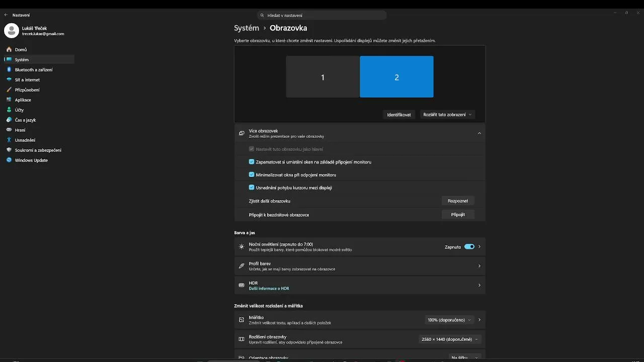Click the Noční osvětlení sun icon

pyautogui.click(x=242, y=247)
